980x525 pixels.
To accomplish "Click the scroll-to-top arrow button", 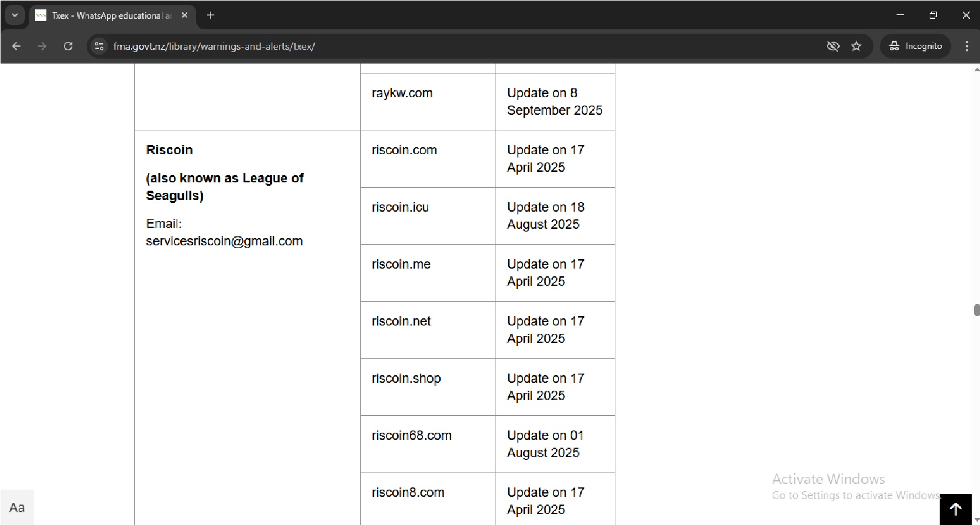I will [x=955, y=509].
